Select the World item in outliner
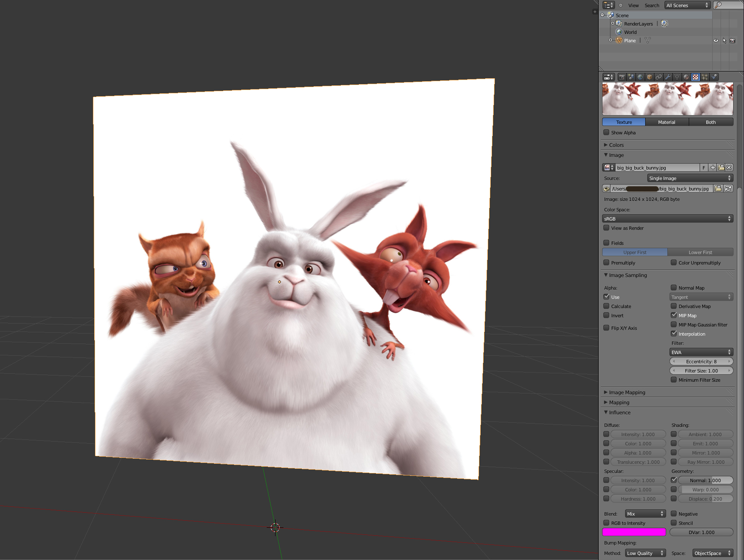744x560 pixels. point(630,32)
